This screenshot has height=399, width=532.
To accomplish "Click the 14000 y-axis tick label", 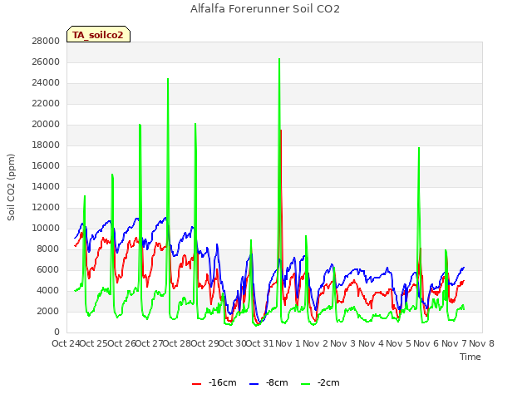I will point(46,186).
